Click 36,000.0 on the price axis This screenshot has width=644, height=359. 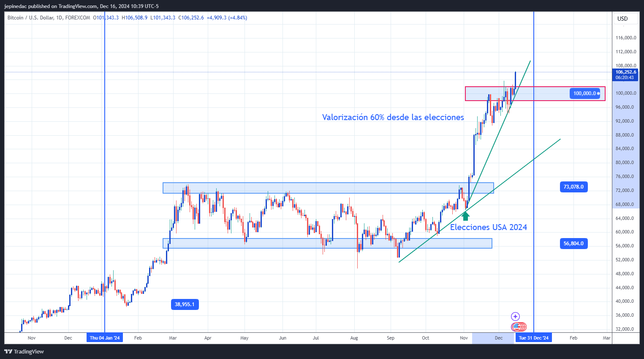[625, 315]
